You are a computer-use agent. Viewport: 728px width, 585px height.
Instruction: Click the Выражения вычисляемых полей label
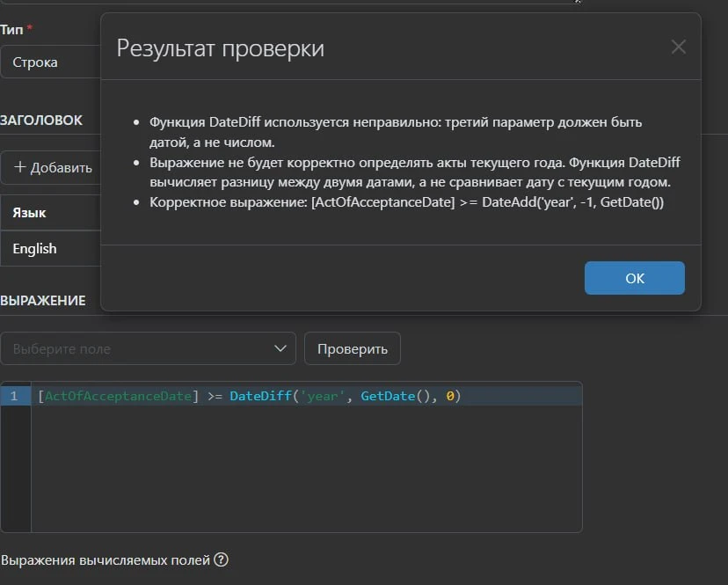[106, 559]
